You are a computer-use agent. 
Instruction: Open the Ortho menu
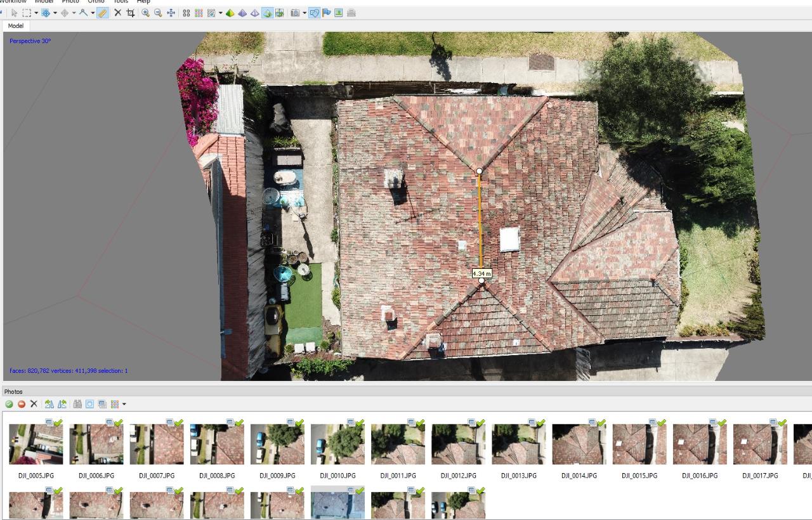click(x=96, y=2)
